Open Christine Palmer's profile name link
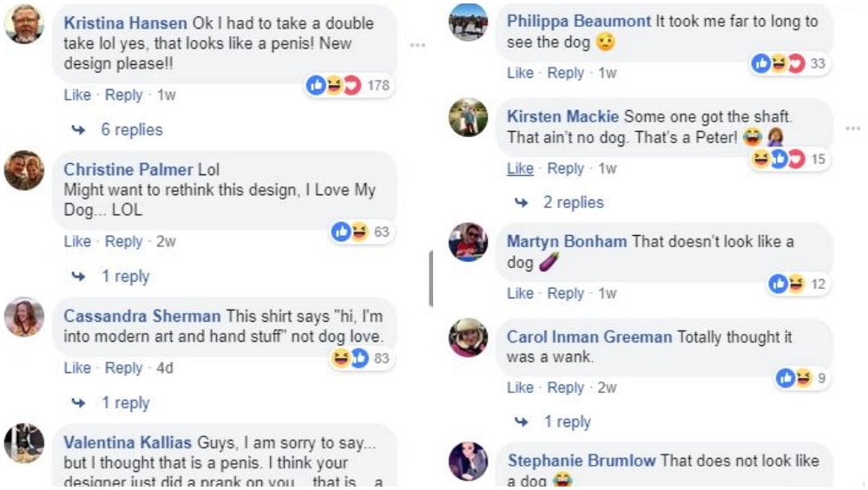The image size is (868, 490). (x=128, y=169)
